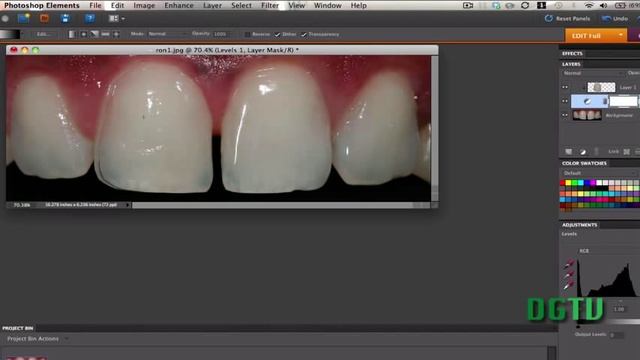Click the Wi-Fi icon in the menu bar
640x360 pixels.
pyautogui.click(x=589, y=5)
